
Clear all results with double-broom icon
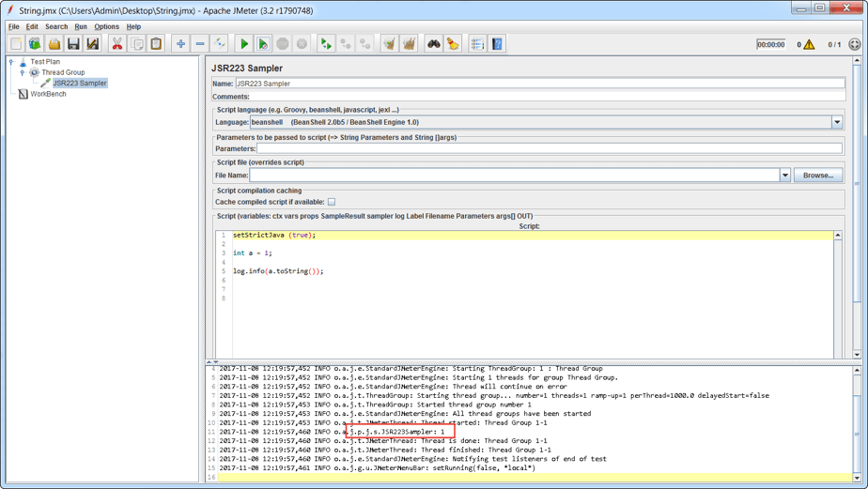click(409, 44)
